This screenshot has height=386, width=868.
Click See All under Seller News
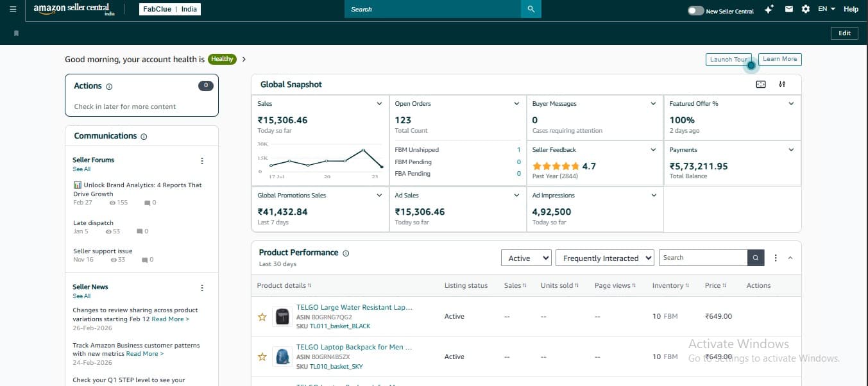point(81,296)
